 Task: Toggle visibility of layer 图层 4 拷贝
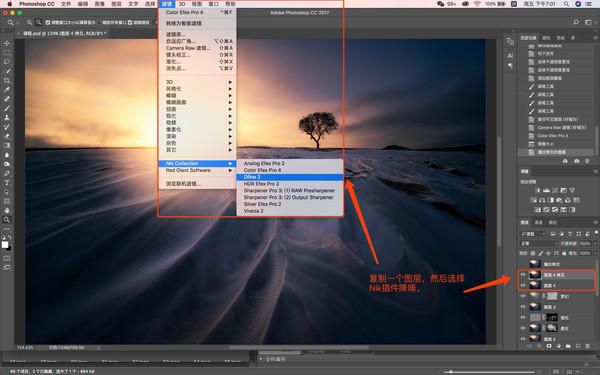coord(523,274)
